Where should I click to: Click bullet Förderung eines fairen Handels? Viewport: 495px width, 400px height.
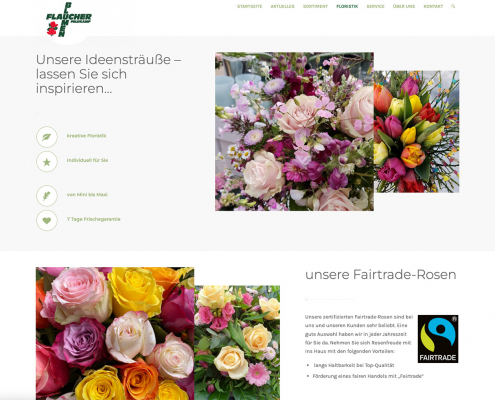tap(368, 376)
